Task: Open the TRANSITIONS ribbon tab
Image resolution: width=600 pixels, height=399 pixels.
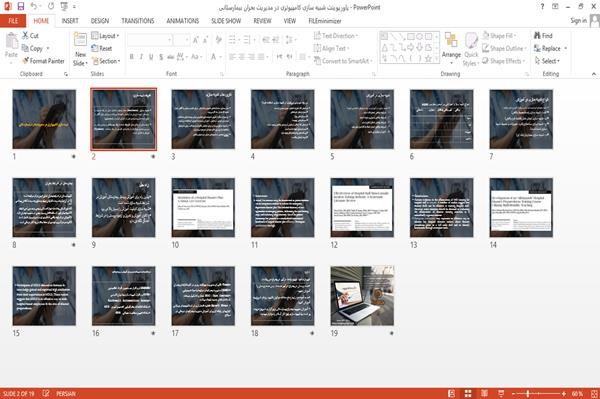Action: (138, 21)
